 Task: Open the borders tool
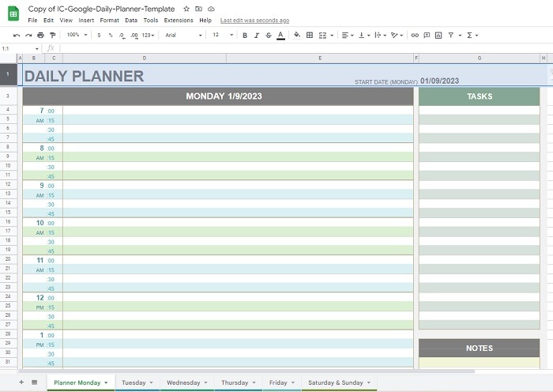pos(310,36)
